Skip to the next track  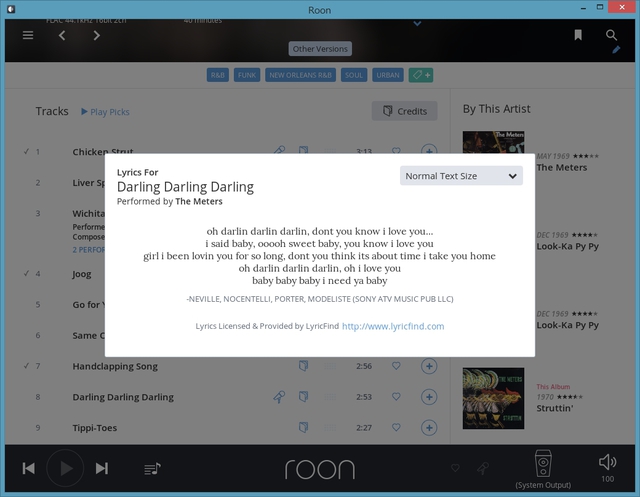point(102,468)
